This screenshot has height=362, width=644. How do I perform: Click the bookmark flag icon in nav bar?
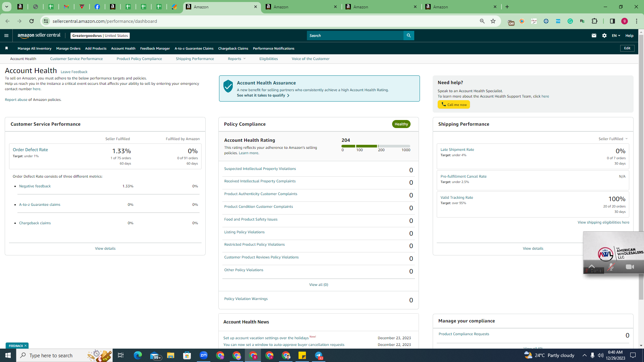pyautogui.click(x=6, y=48)
